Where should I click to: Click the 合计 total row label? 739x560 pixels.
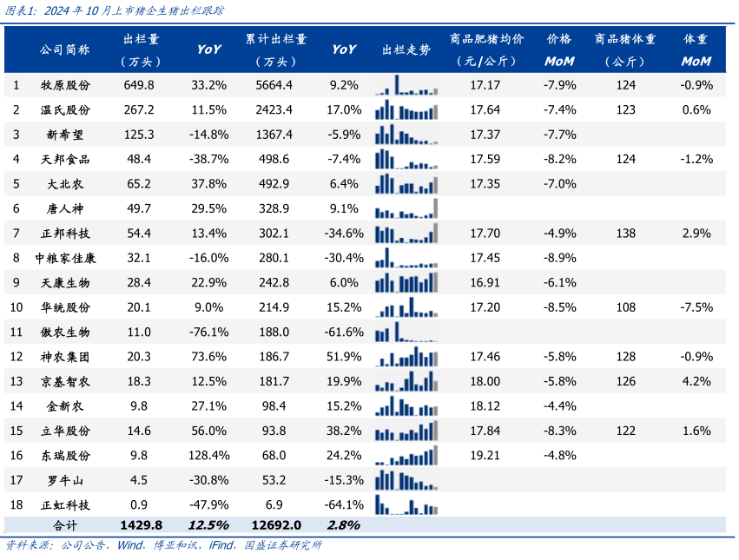(x=66, y=525)
